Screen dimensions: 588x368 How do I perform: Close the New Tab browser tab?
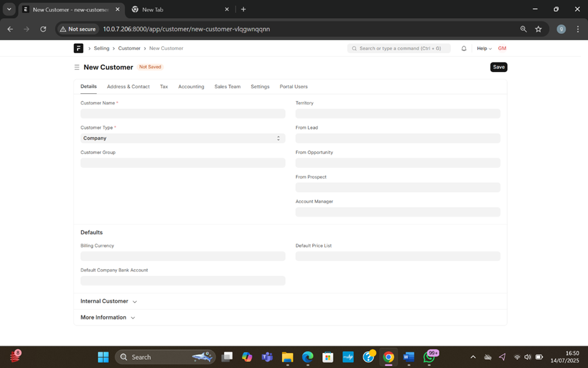pos(226,9)
